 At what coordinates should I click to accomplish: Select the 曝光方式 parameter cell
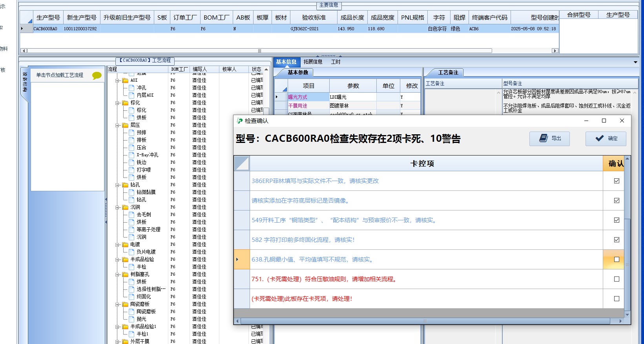(x=308, y=97)
